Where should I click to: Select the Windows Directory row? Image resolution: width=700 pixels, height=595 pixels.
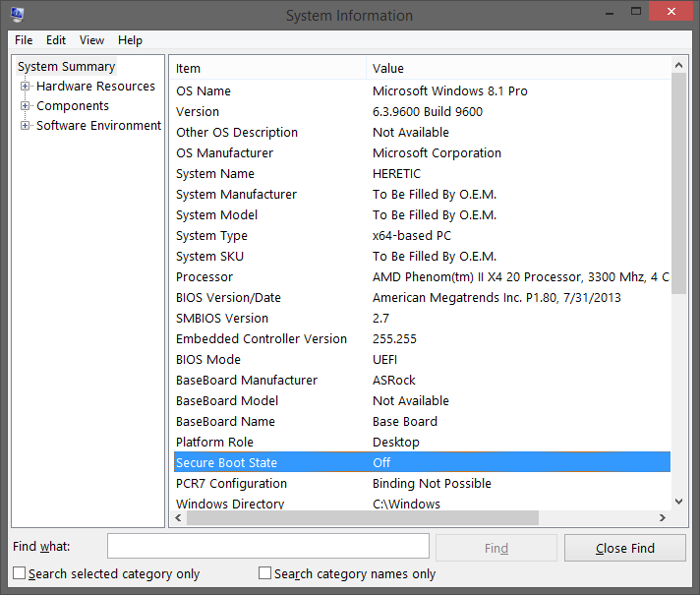click(x=422, y=503)
